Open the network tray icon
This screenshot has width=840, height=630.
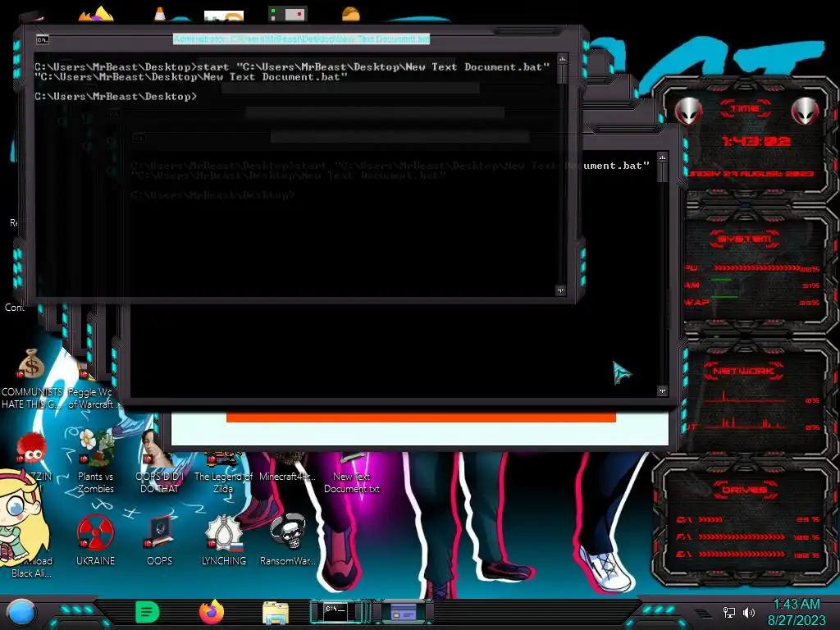click(729, 612)
